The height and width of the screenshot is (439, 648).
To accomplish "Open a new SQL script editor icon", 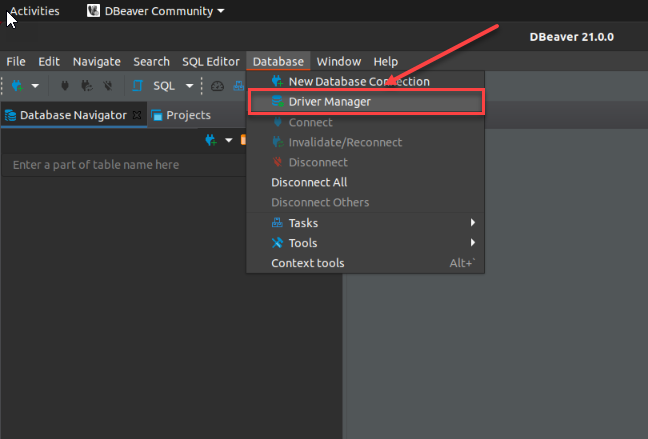I will point(138,87).
